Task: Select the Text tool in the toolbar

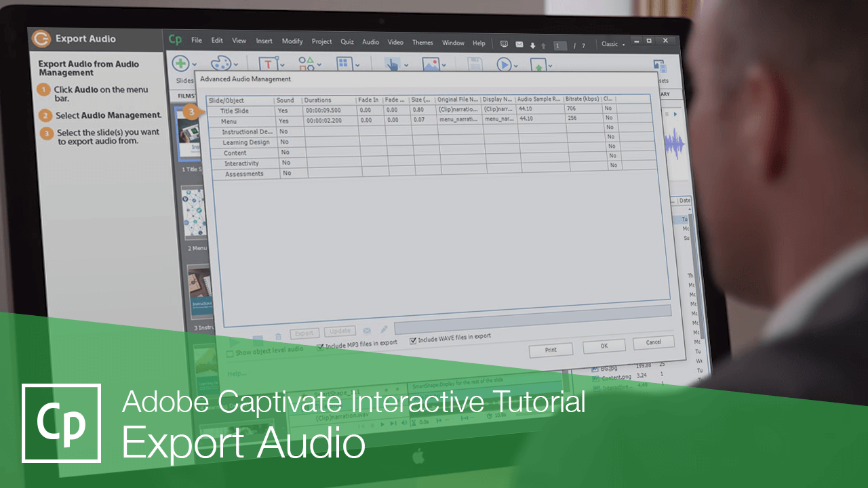Action: click(268, 63)
